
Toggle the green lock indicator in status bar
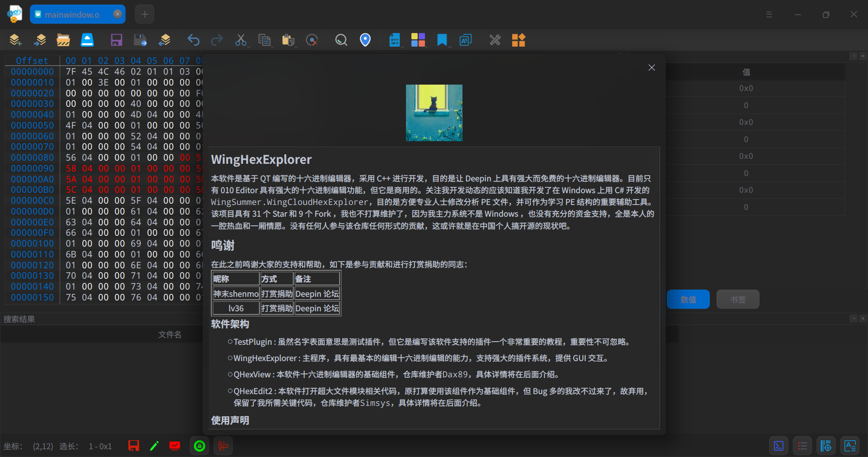[x=199, y=446]
